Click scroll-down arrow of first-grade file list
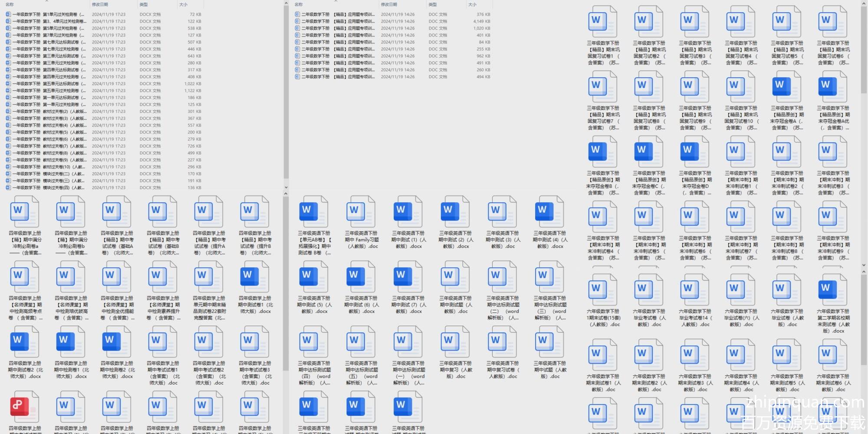Image resolution: width=868 pixels, height=434 pixels. click(286, 187)
